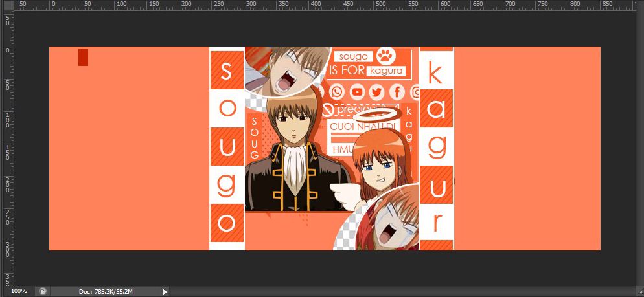Click the partially visible Instagram icon
Screen dimensions: 644x297
pyautogui.click(x=415, y=92)
